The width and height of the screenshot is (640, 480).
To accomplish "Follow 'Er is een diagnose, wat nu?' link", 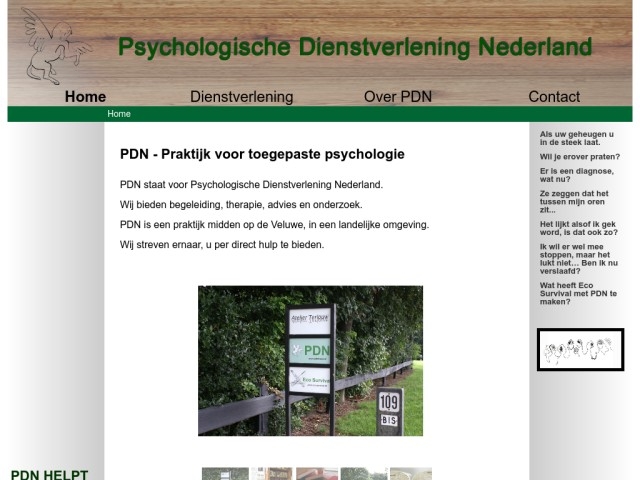I will [578, 175].
